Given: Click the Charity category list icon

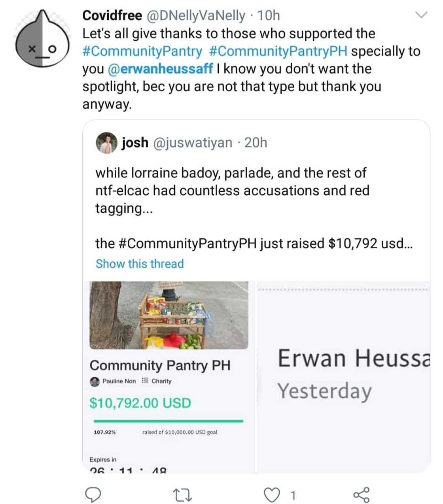Looking at the screenshot, I should (x=145, y=381).
